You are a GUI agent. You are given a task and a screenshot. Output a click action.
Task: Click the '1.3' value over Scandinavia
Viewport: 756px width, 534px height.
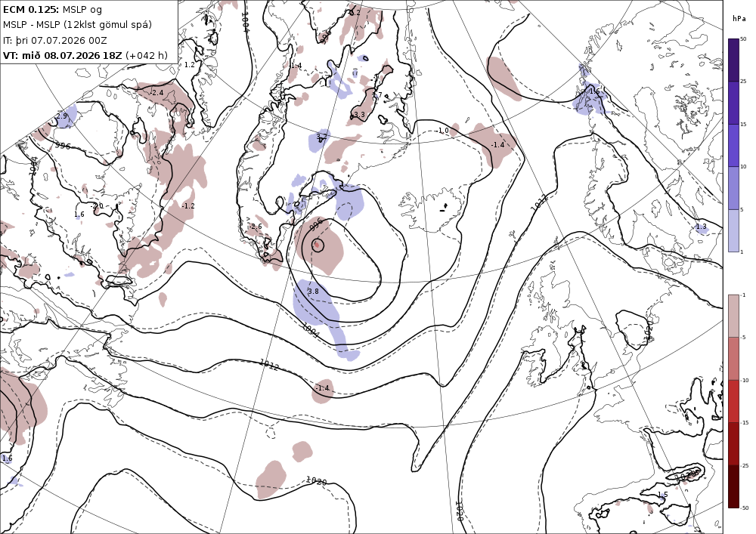click(701, 227)
